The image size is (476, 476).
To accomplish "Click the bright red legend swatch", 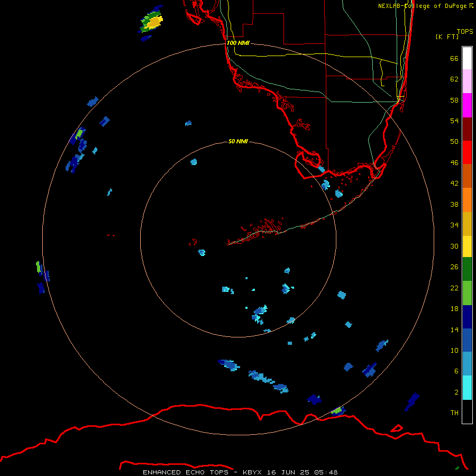I will (467, 152).
